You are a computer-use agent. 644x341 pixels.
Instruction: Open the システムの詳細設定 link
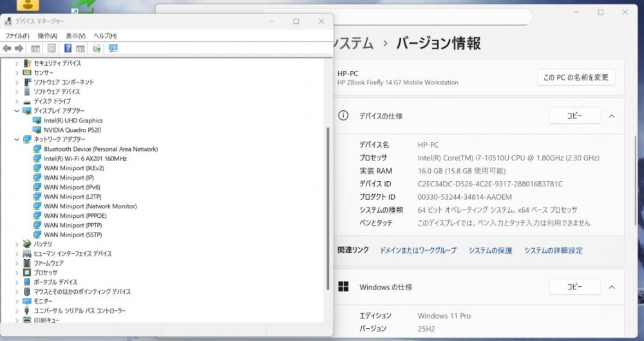(553, 250)
